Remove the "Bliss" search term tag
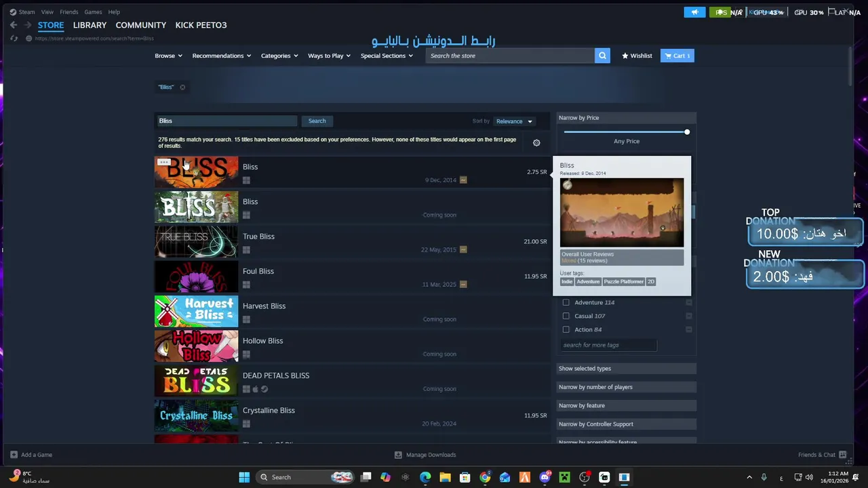This screenshot has height=488, width=868. point(182,87)
